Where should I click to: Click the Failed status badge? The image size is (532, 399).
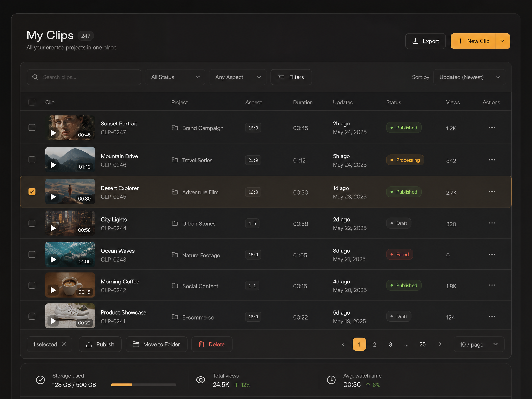pyautogui.click(x=400, y=255)
